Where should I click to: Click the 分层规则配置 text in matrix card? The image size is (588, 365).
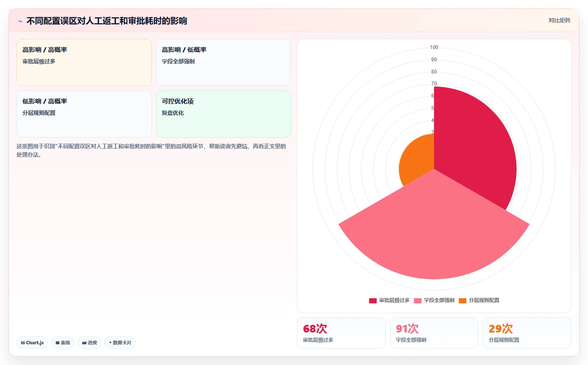click(39, 113)
